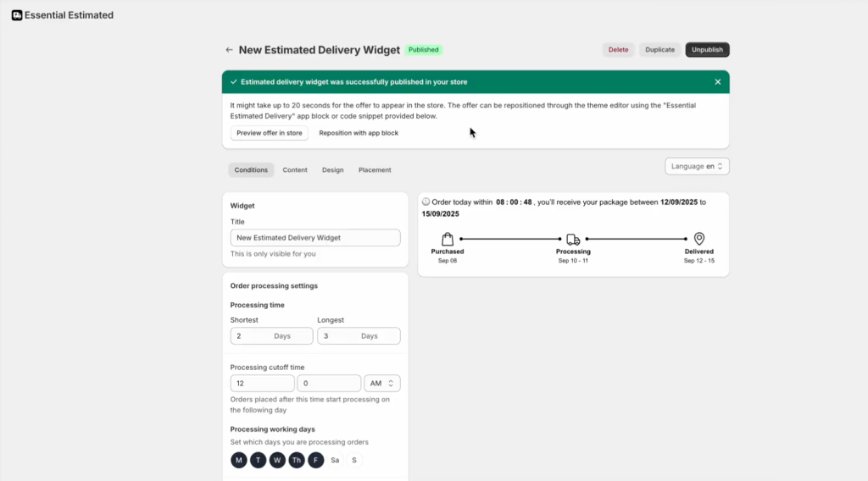The image size is (868, 481).
Task: Click the Sep 12 - 15 delivered date
Action: (x=699, y=261)
